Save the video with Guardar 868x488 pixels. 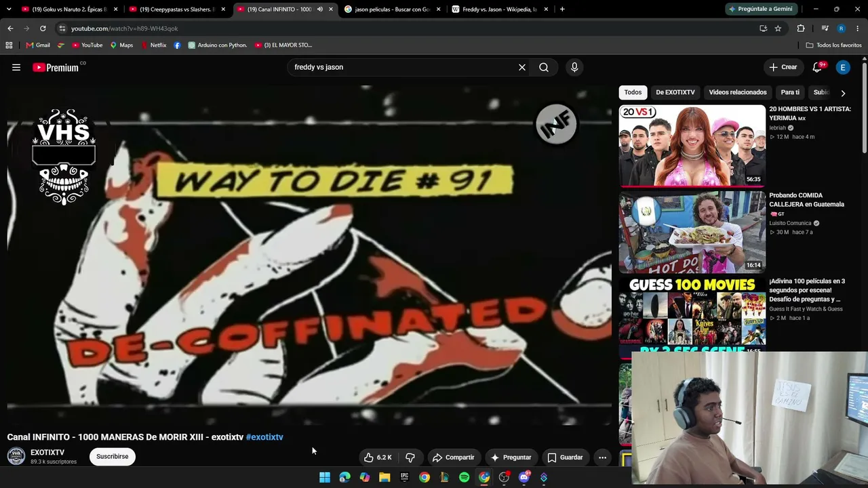point(565,457)
